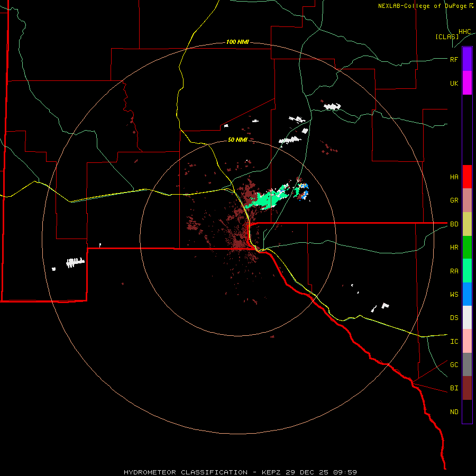The width and height of the screenshot is (476, 476).
Task: Click the RA legend label
Action: pos(454,271)
